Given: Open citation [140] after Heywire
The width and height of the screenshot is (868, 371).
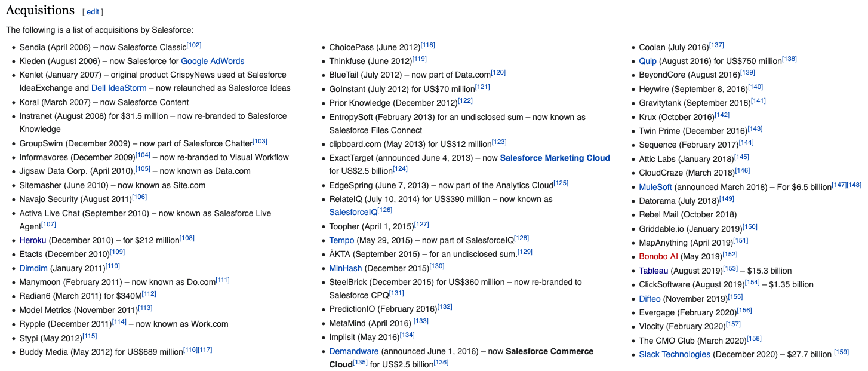Looking at the screenshot, I should (755, 87).
